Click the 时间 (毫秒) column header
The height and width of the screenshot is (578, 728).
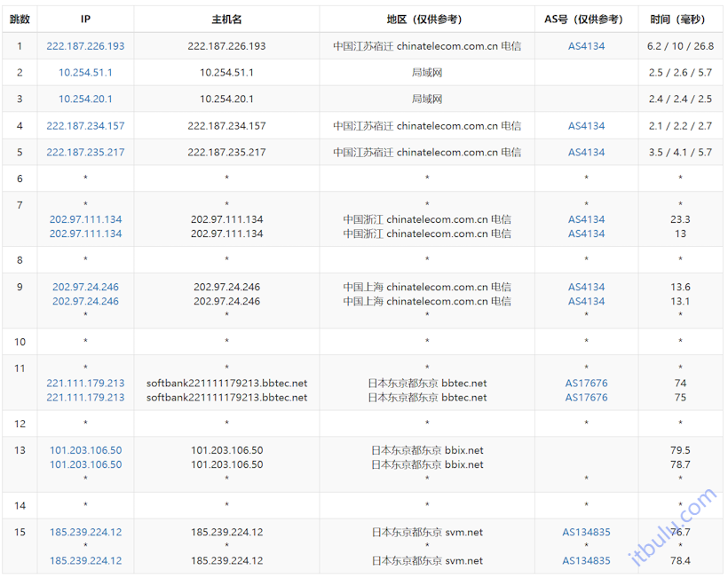[680, 18]
